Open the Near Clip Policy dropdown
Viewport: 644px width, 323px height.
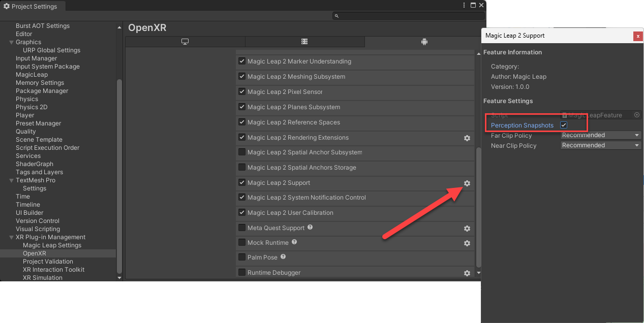point(601,146)
